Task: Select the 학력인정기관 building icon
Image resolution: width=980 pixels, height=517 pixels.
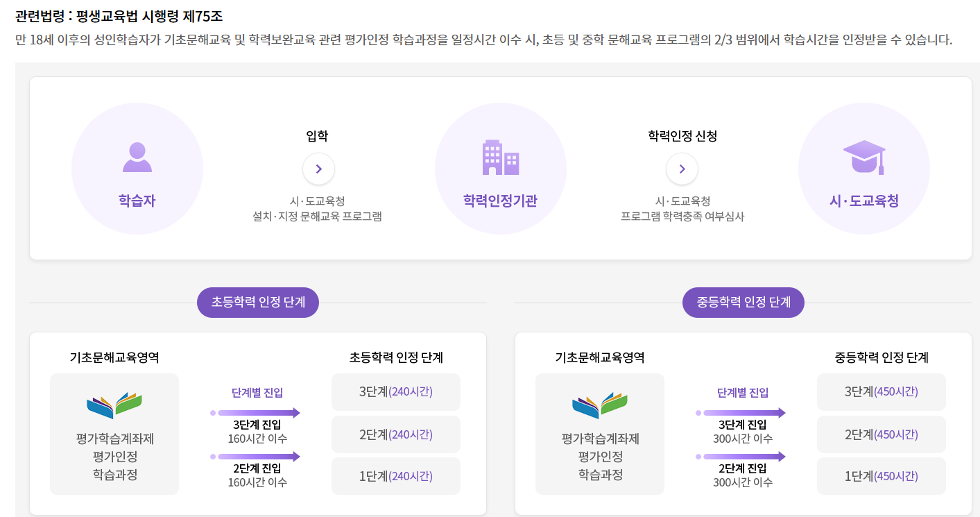Action: [x=500, y=159]
